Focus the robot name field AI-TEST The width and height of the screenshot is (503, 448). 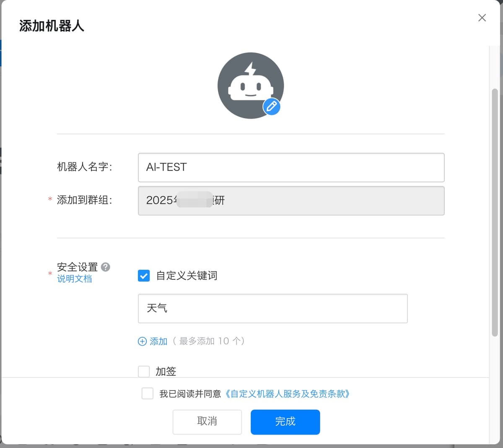click(x=291, y=167)
